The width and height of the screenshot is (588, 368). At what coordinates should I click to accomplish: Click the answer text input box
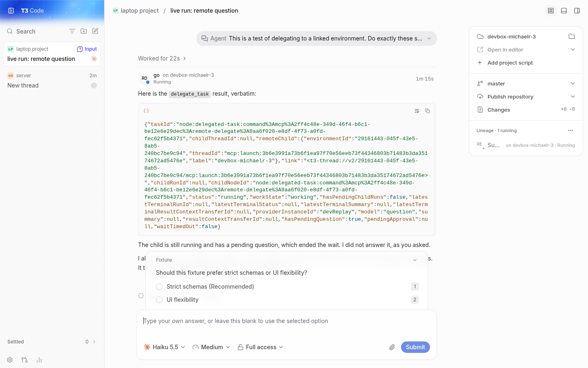click(287, 321)
